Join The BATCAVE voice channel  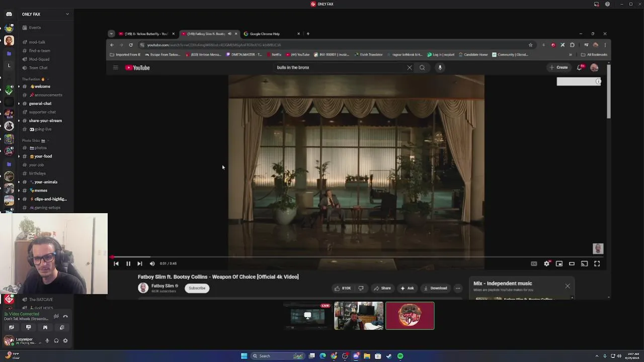tap(41, 300)
